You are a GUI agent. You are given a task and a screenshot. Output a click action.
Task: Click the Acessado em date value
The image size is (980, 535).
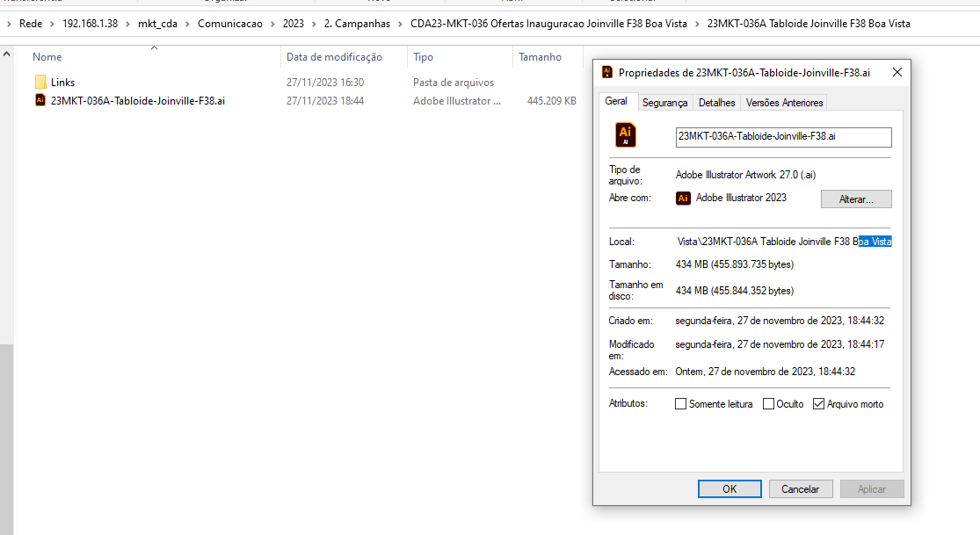pyautogui.click(x=765, y=372)
